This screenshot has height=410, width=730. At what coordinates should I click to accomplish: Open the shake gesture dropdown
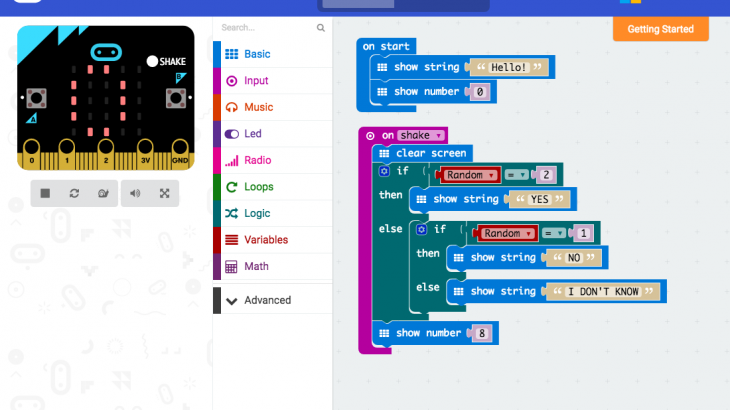(421, 135)
